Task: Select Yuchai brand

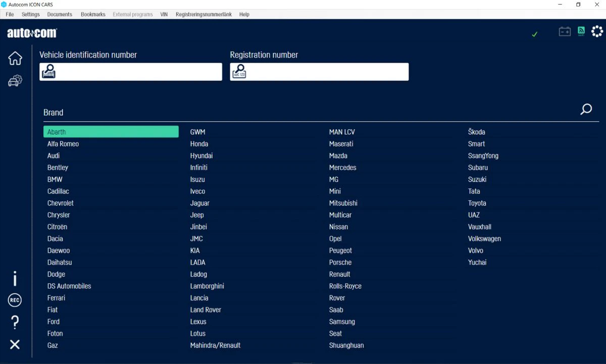Action: coord(477,262)
